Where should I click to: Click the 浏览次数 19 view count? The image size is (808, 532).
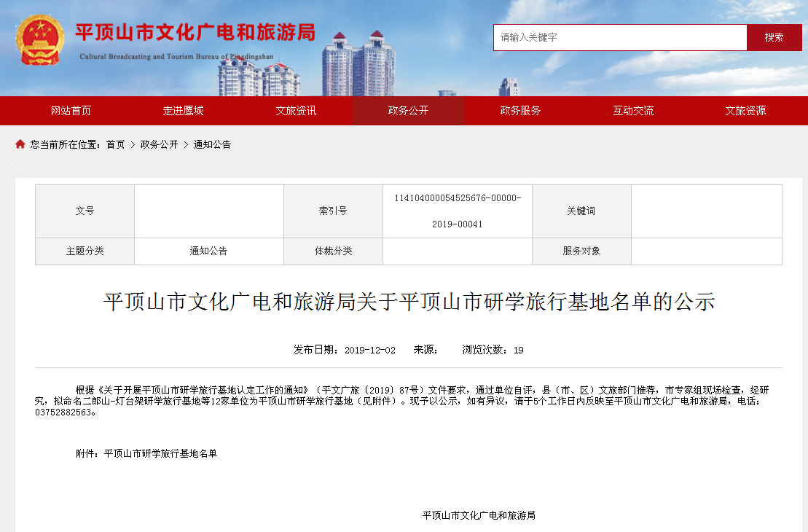pos(493,350)
